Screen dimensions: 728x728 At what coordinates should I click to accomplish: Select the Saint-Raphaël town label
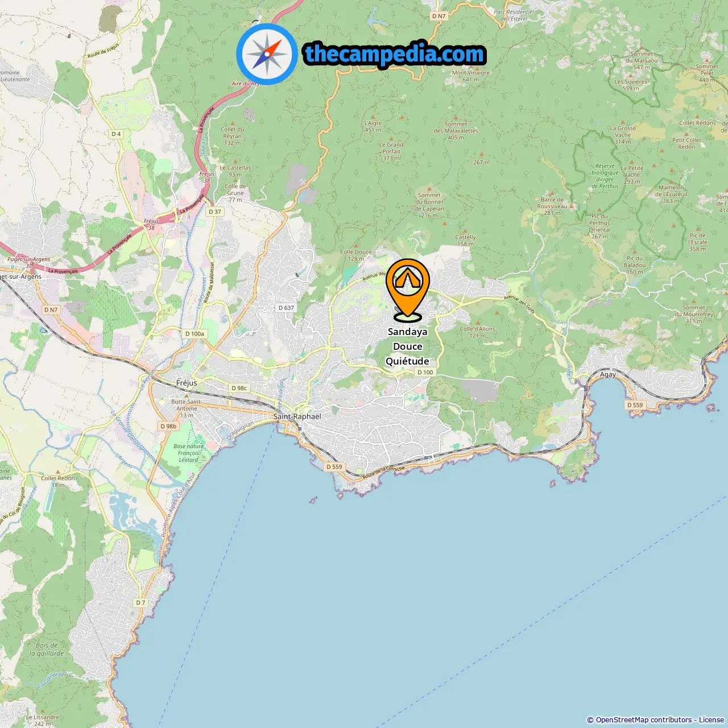click(297, 416)
